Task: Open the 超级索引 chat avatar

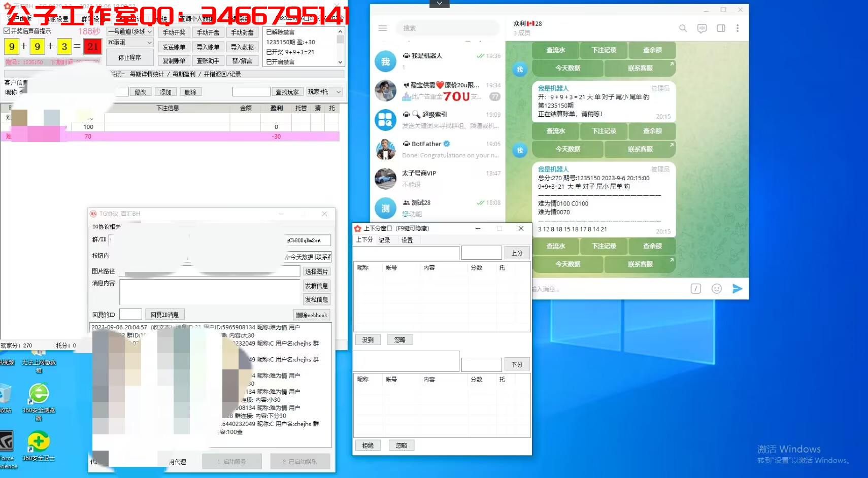Action: tap(385, 120)
